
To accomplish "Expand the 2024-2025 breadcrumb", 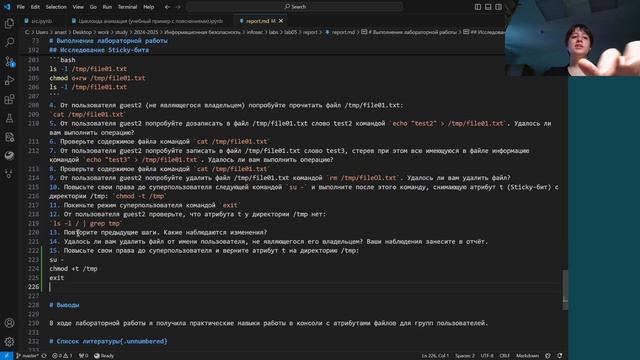I will (146, 32).
